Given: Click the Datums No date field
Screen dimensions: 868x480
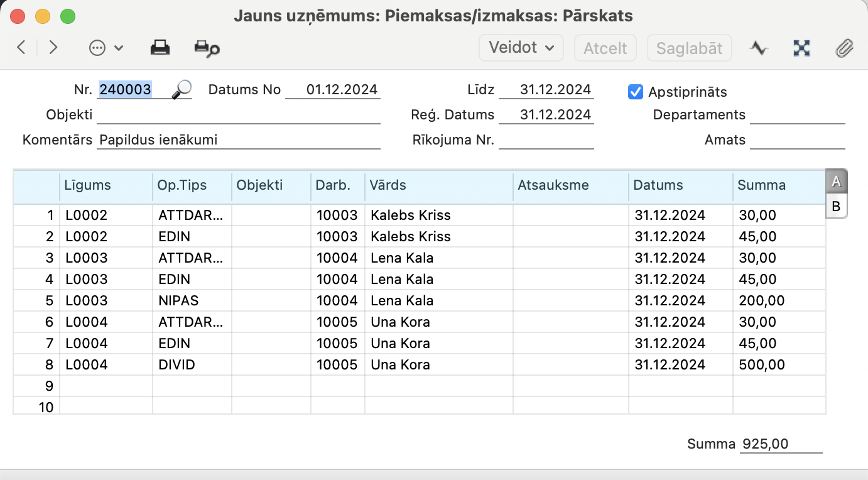Looking at the screenshot, I should (333, 90).
